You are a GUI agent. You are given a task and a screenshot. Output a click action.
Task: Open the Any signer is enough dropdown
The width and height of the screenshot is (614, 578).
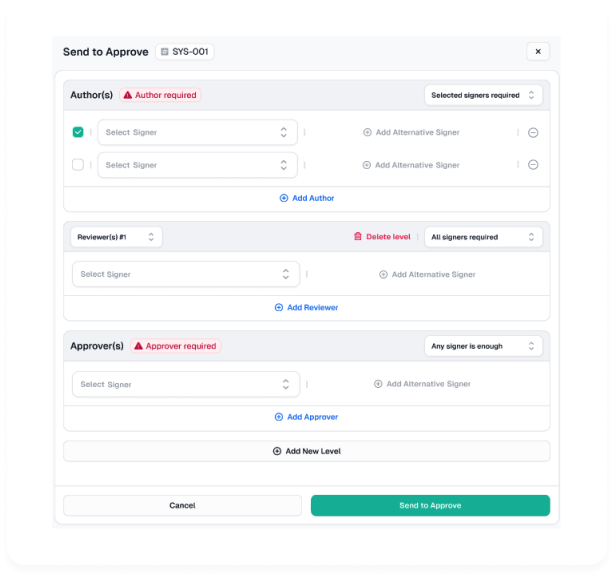point(483,346)
